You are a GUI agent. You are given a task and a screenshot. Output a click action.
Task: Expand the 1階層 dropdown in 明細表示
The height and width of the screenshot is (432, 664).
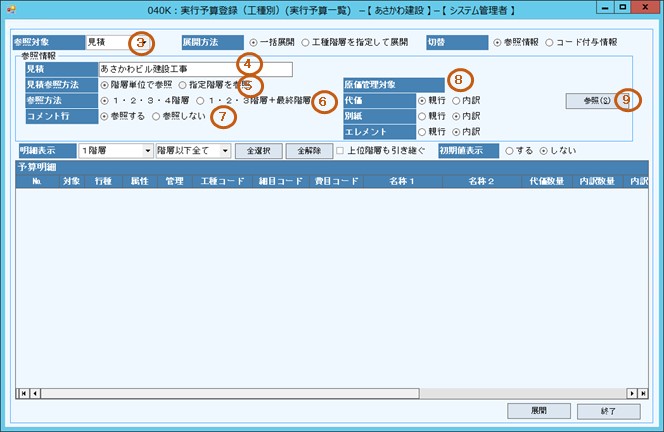coord(147,150)
